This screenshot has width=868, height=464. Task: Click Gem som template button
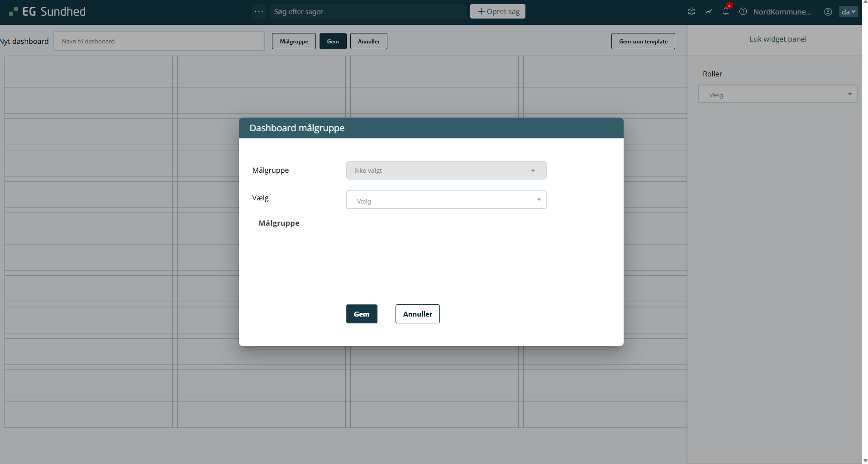click(x=643, y=41)
